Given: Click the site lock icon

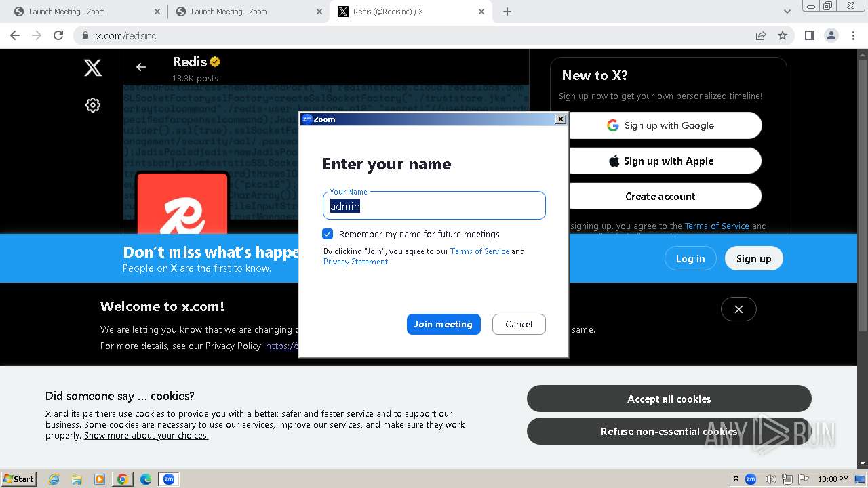Looking at the screenshot, I should [85, 35].
